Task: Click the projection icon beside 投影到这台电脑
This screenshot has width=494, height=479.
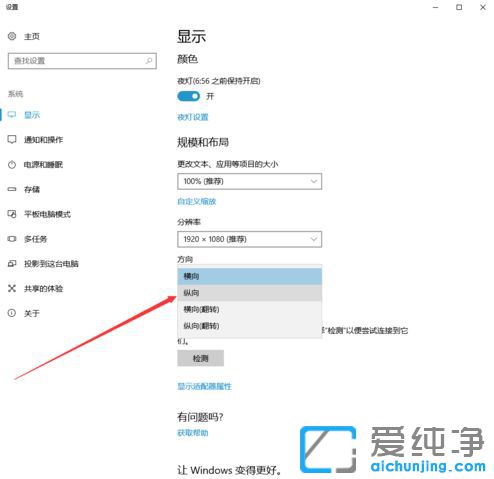Action: 12,264
